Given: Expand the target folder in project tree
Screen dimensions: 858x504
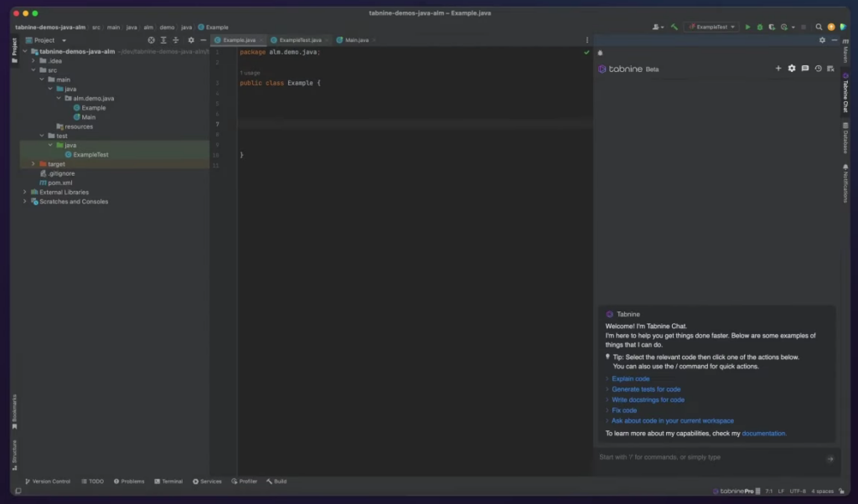Looking at the screenshot, I should coord(33,164).
